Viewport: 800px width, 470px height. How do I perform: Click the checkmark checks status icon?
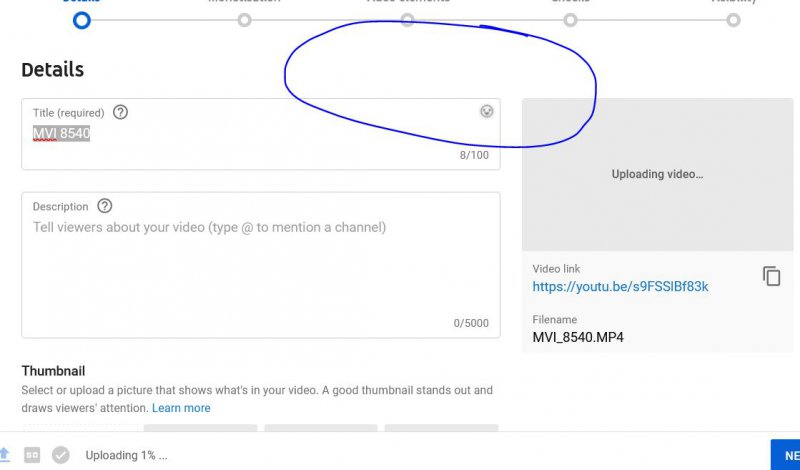[61, 455]
